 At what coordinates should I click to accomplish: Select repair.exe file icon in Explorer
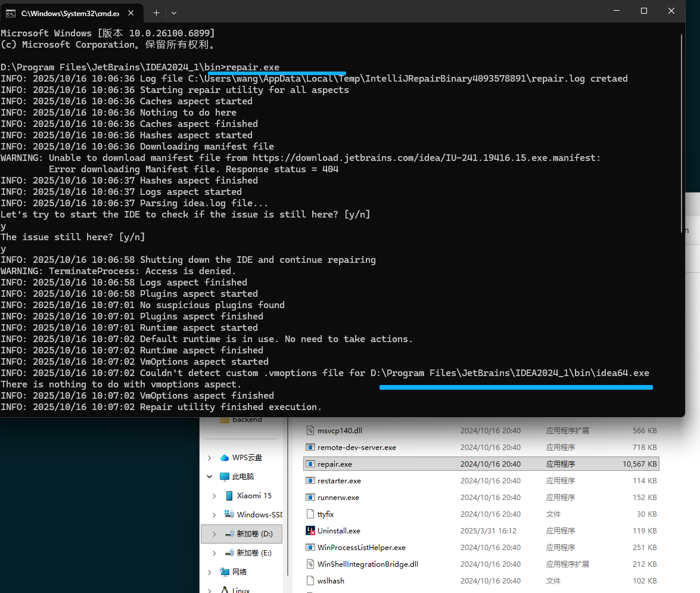coord(310,464)
